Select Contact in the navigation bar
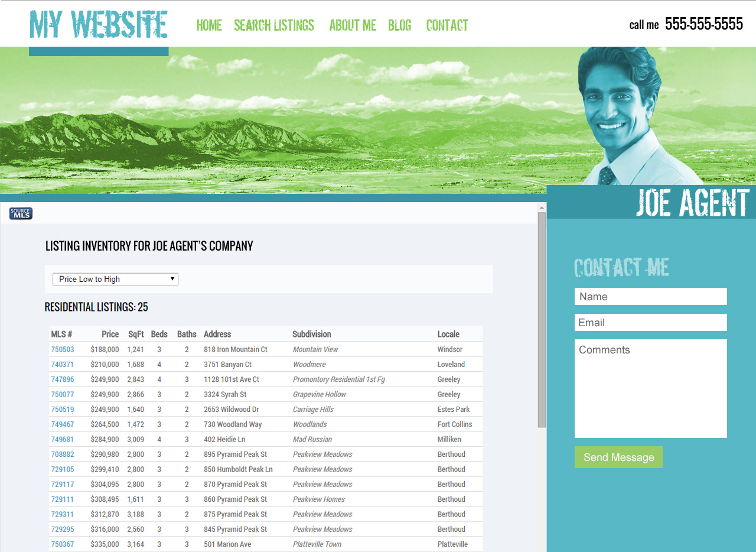The image size is (756, 552). point(447,25)
